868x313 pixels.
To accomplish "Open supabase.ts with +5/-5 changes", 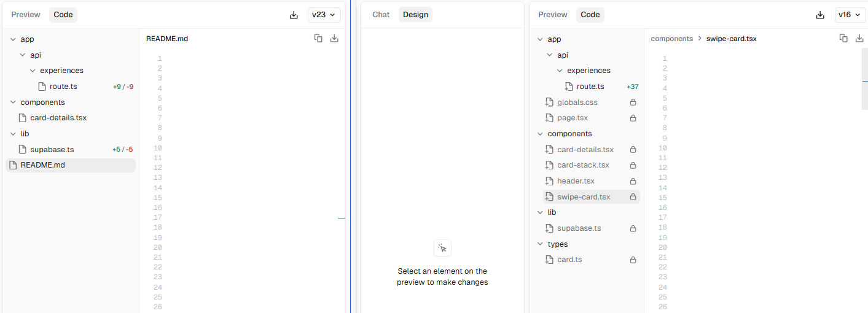I will 71,150.
